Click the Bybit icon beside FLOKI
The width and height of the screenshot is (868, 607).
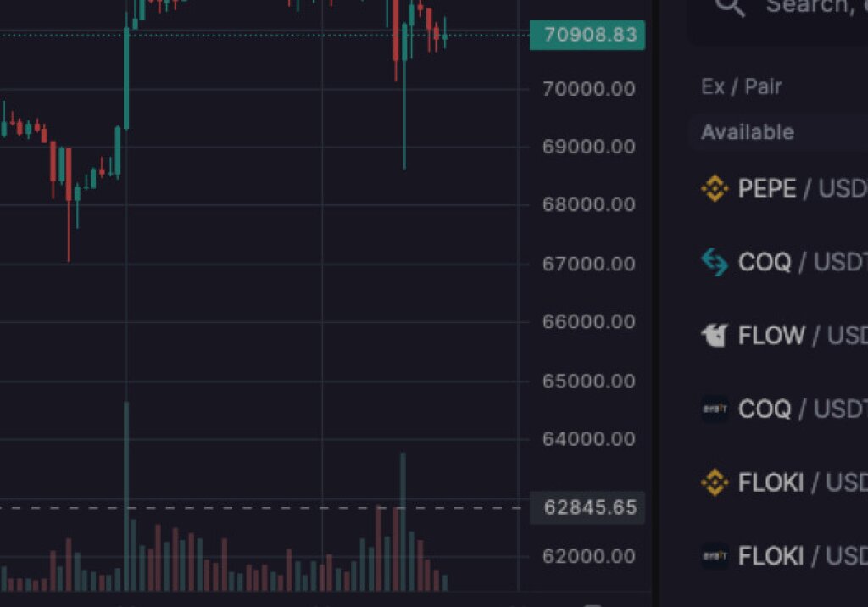pos(715,556)
